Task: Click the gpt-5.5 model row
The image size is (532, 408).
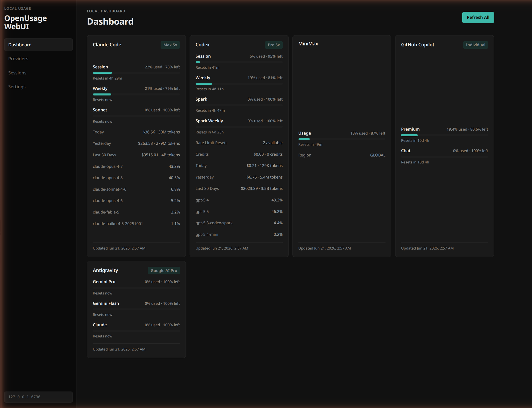Action: pyautogui.click(x=239, y=212)
